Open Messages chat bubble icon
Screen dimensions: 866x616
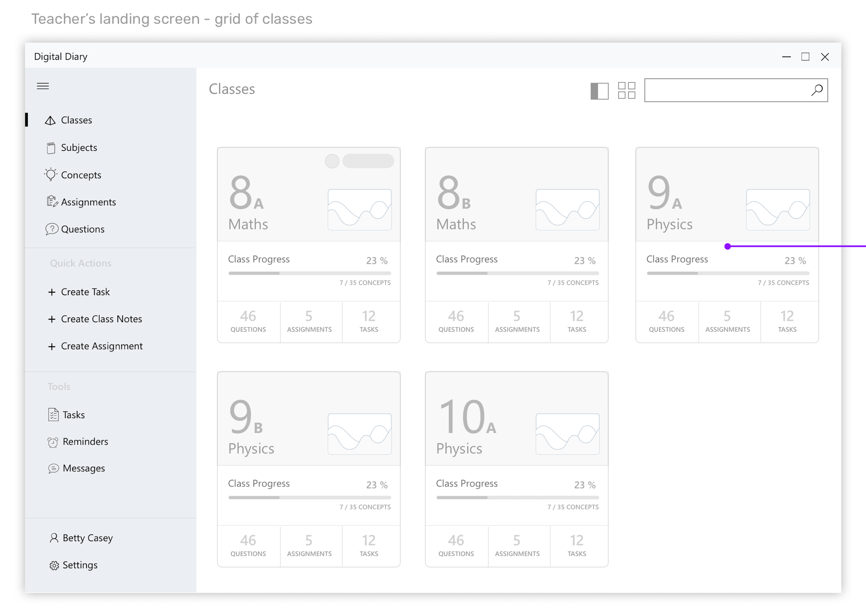click(x=53, y=469)
